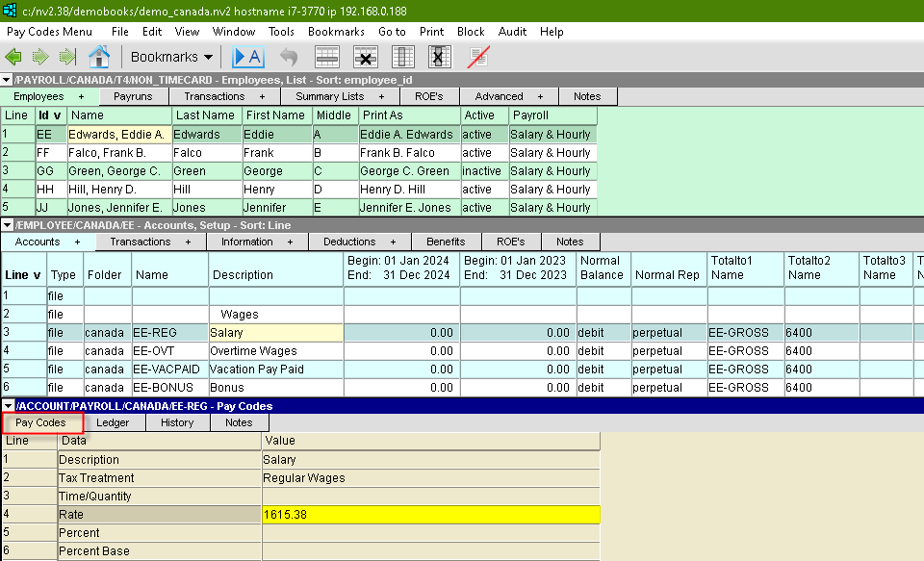
Task: Click the green back arrow icon
Action: click(x=14, y=57)
